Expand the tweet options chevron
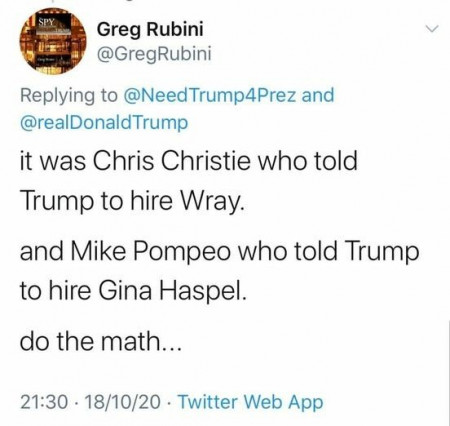The width and height of the screenshot is (450, 426). tap(432, 29)
